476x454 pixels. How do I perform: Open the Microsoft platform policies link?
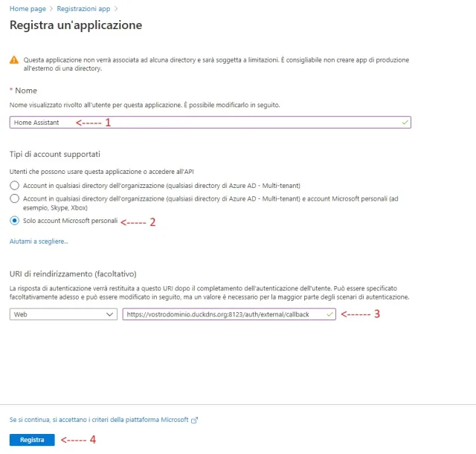pos(100,420)
